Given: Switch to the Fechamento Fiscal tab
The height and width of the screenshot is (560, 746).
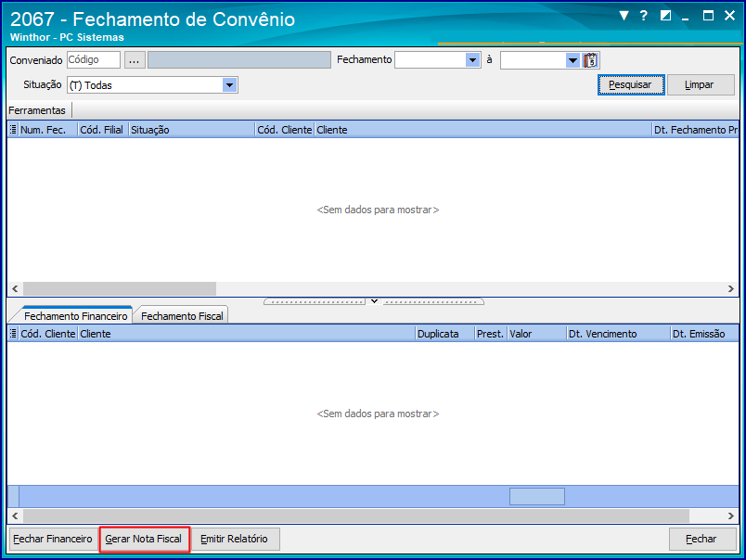Looking at the screenshot, I should tap(182, 316).
